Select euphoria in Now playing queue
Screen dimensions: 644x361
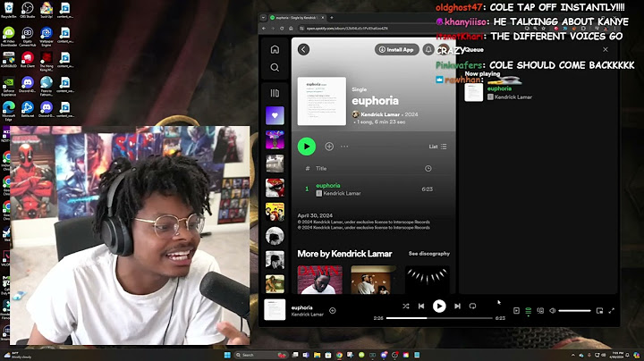(499, 88)
